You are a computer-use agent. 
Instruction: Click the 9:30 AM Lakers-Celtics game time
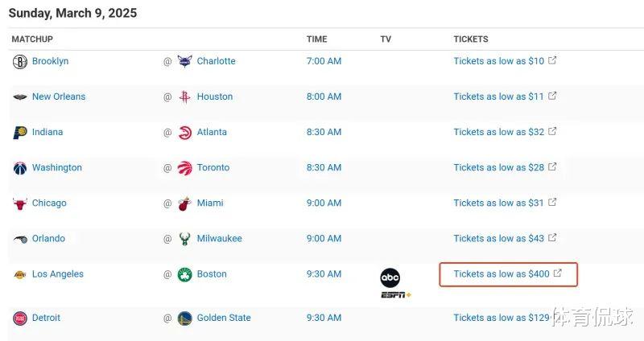coord(324,274)
